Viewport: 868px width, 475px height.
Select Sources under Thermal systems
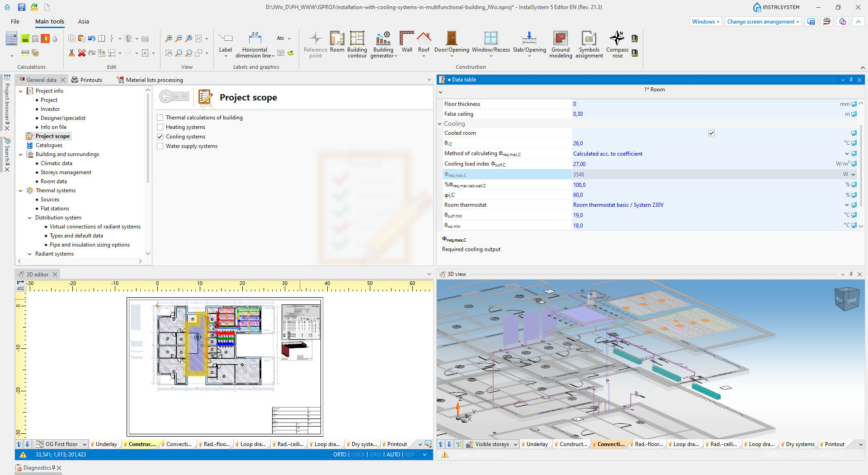pos(50,199)
